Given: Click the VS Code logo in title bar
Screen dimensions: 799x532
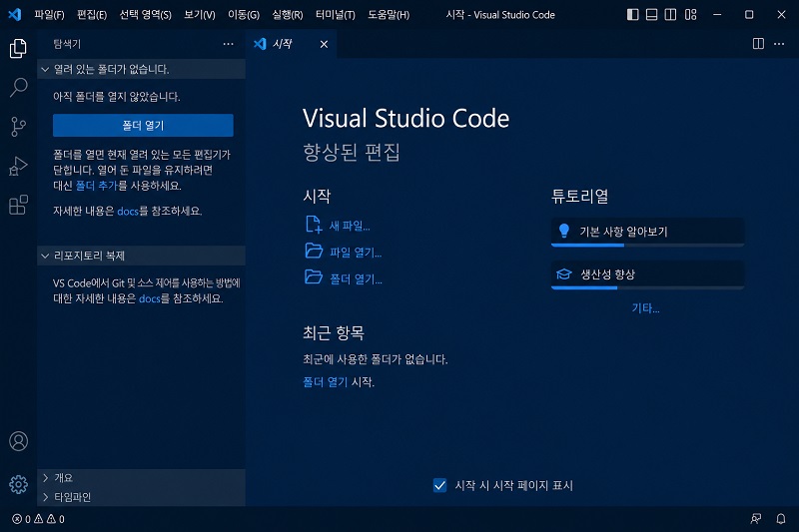Looking at the screenshot, I should coord(15,14).
